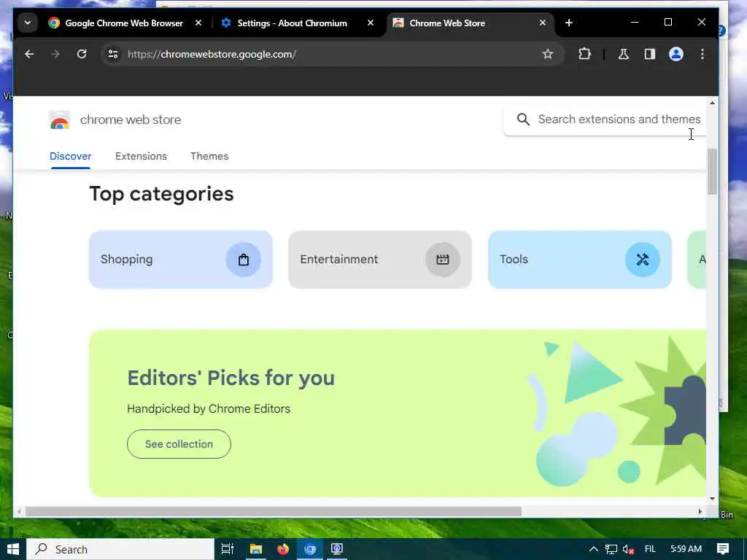The width and height of the screenshot is (747, 560).
Task: Open a new browser tab
Action: coord(569,23)
